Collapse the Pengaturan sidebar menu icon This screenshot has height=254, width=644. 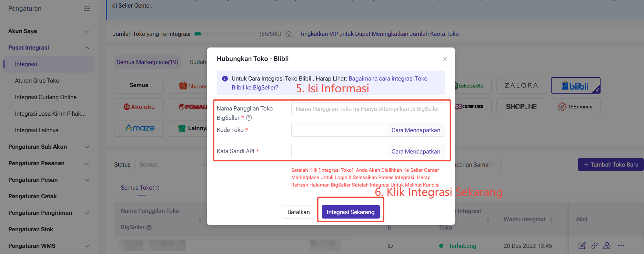pyautogui.click(x=87, y=9)
